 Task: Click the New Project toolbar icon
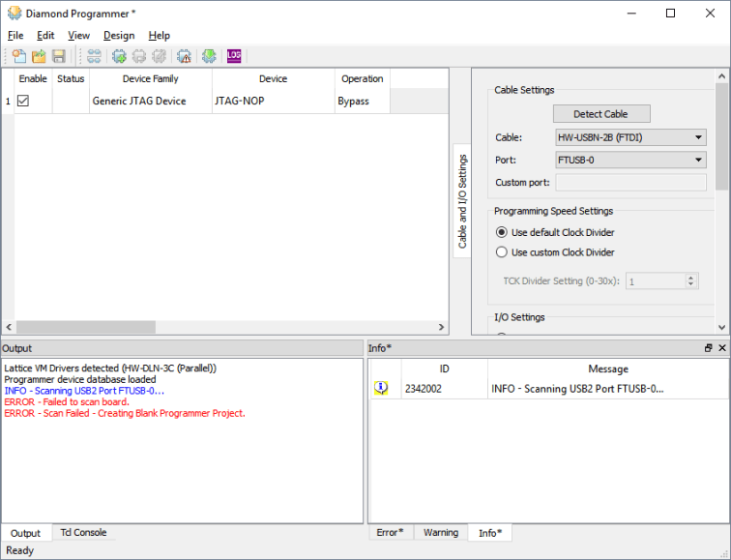coord(19,56)
